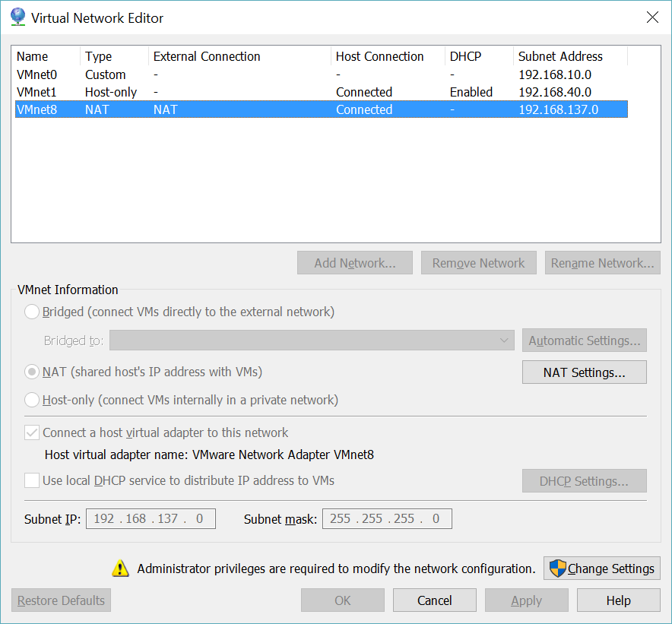The width and height of the screenshot is (672, 624).
Task: Click the External Connection column header
Action: click(x=239, y=56)
